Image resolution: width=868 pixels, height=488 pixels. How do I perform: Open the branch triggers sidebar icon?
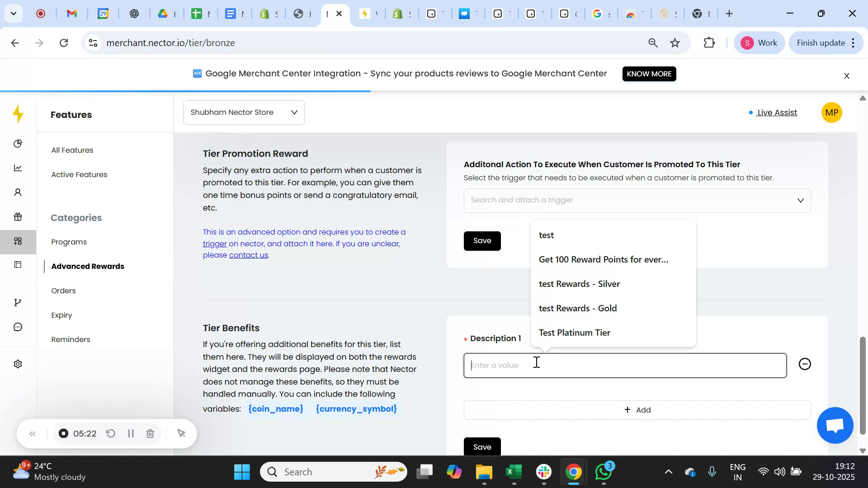[x=18, y=302]
